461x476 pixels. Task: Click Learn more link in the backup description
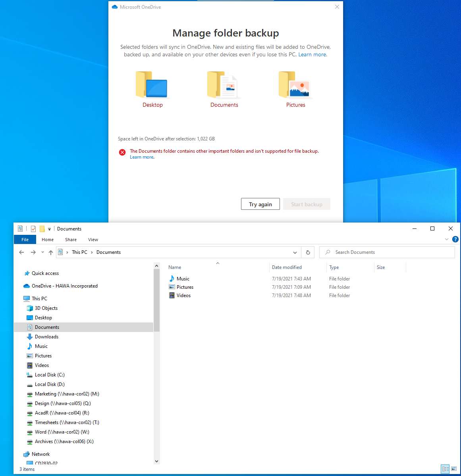point(312,55)
